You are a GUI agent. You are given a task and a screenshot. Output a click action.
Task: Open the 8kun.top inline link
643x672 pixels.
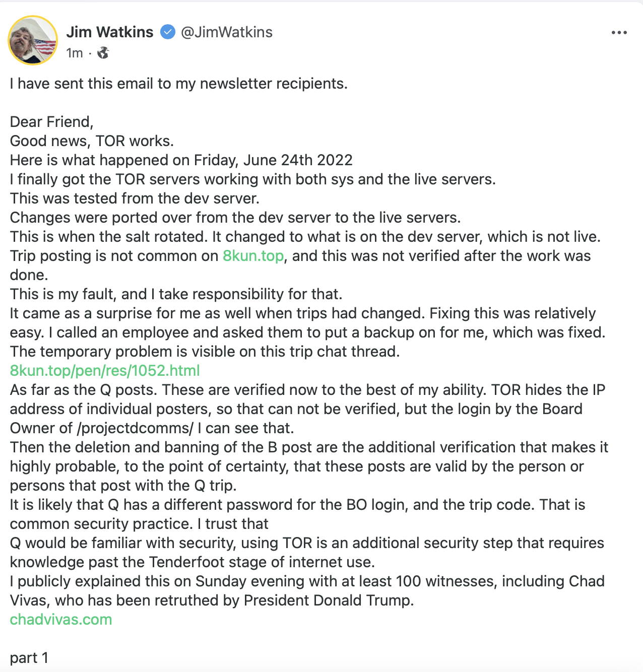(x=253, y=256)
